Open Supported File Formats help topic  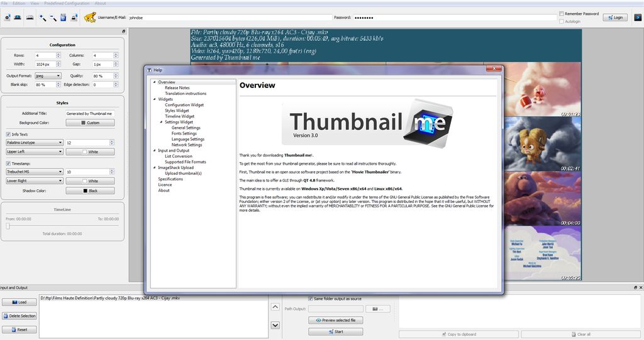186,162
